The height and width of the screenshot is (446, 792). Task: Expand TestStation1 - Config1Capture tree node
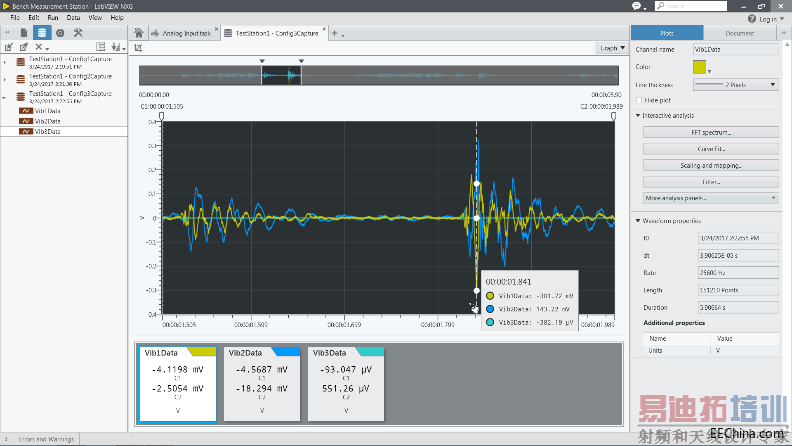5,62
